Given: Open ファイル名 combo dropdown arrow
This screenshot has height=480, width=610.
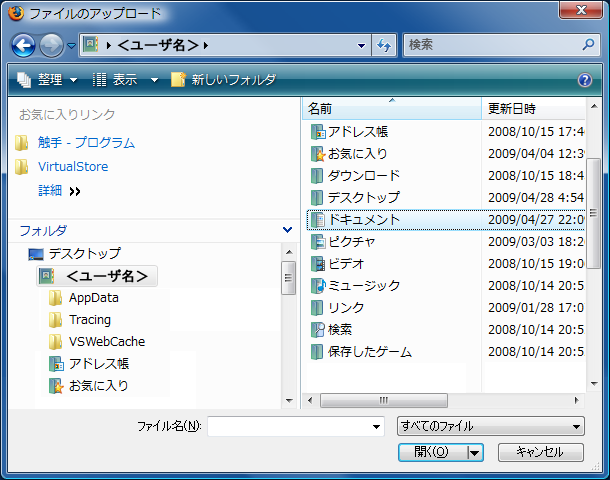Looking at the screenshot, I should 377,426.
